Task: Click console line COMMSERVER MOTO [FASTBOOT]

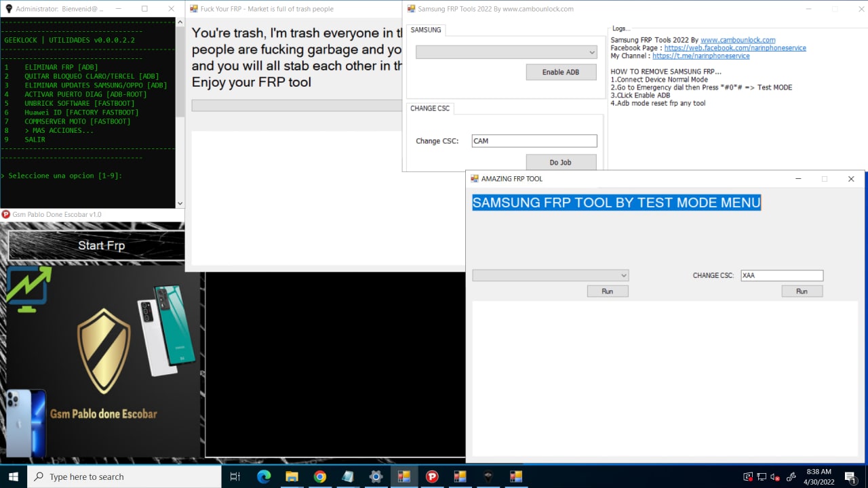Action: pyautogui.click(x=77, y=121)
